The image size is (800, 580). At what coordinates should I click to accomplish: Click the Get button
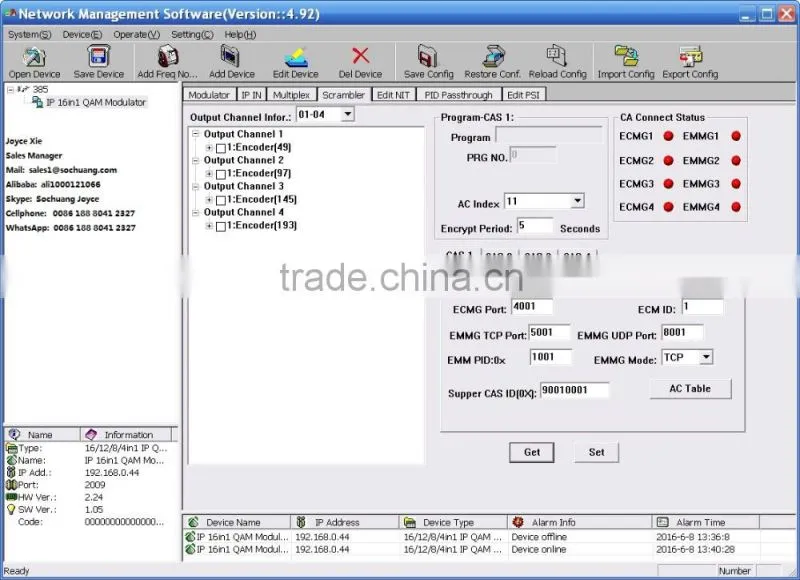click(532, 452)
